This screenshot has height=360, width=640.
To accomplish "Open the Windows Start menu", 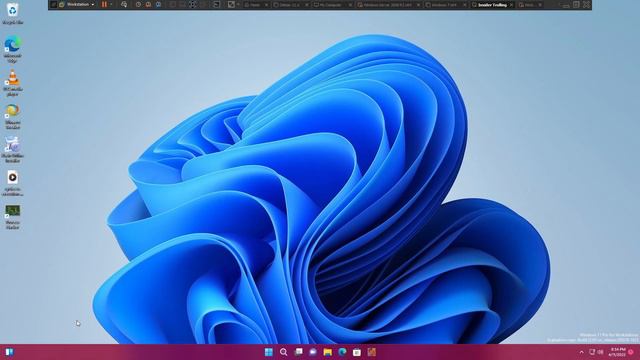I will click(x=269, y=352).
